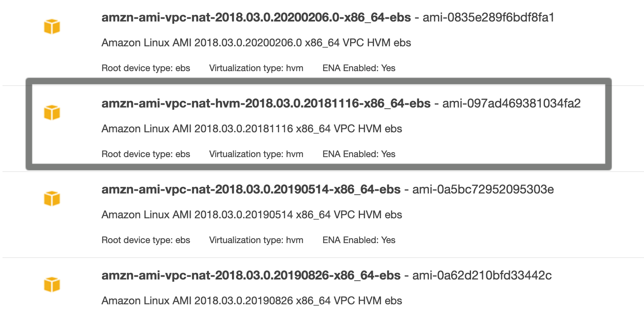Click 'ENA Enabled: Yes' under the 20190514 AMI

tap(359, 240)
